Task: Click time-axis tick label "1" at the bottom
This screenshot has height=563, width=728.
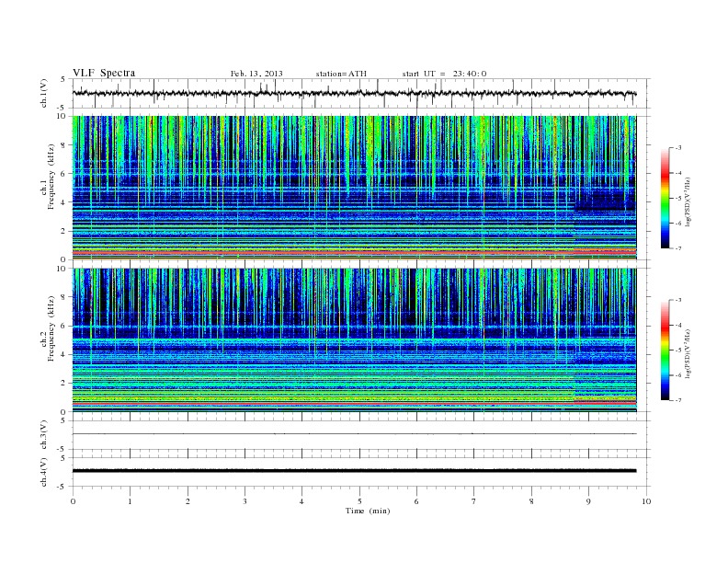Action: click(131, 501)
